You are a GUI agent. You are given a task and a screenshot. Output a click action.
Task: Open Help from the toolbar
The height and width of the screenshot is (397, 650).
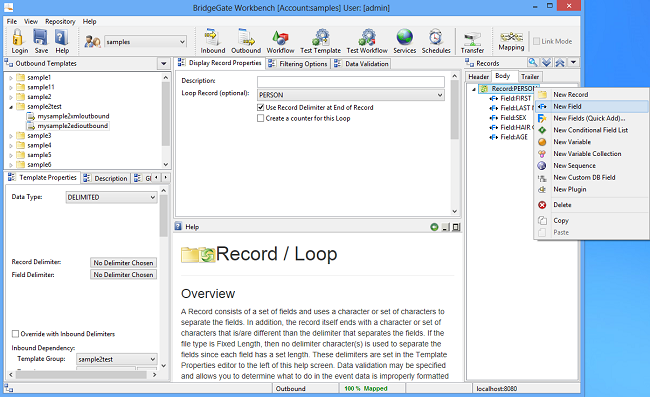pyautogui.click(x=62, y=41)
